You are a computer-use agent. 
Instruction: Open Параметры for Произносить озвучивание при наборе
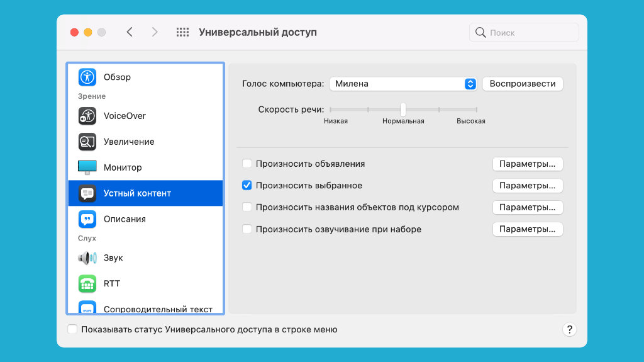click(x=527, y=229)
